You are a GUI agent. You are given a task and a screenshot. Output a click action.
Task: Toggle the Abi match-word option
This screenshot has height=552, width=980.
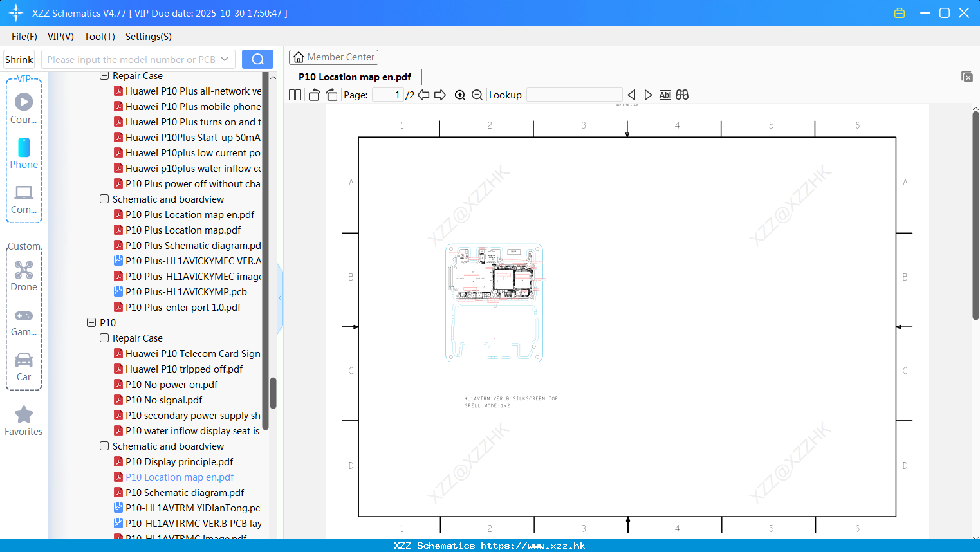(665, 95)
